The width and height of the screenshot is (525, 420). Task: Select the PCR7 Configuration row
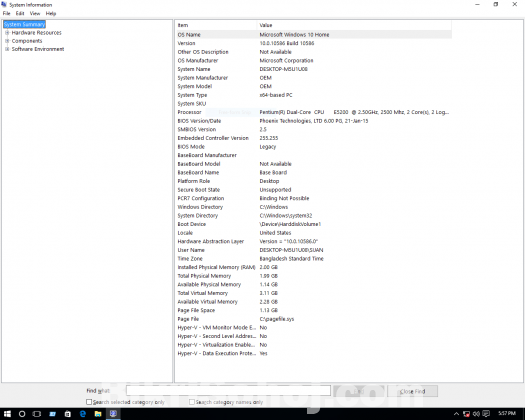314,198
